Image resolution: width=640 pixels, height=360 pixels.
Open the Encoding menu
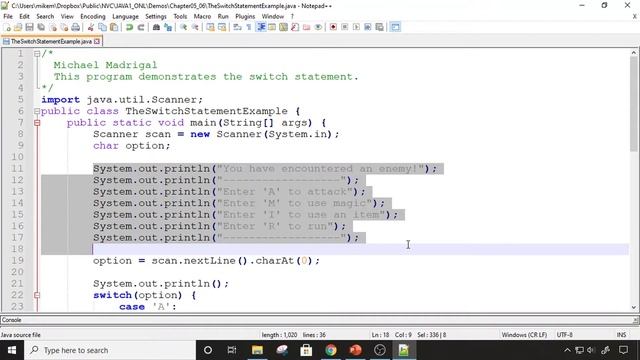(x=93, y=16)
